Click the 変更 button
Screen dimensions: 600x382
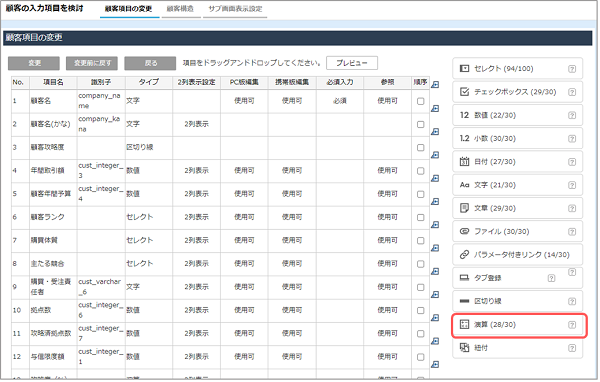[x=34, y=63]
